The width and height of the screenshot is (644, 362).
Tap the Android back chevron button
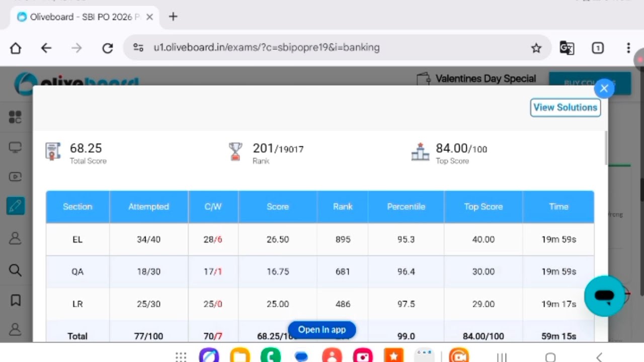click(x=599, y=357)
